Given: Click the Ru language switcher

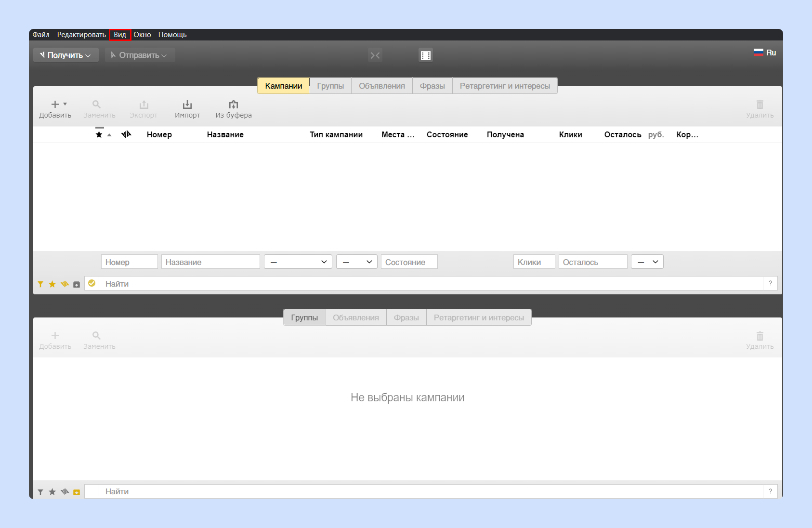Looking at the screenshot, I should pyautogui.click(x=765, y=53).
